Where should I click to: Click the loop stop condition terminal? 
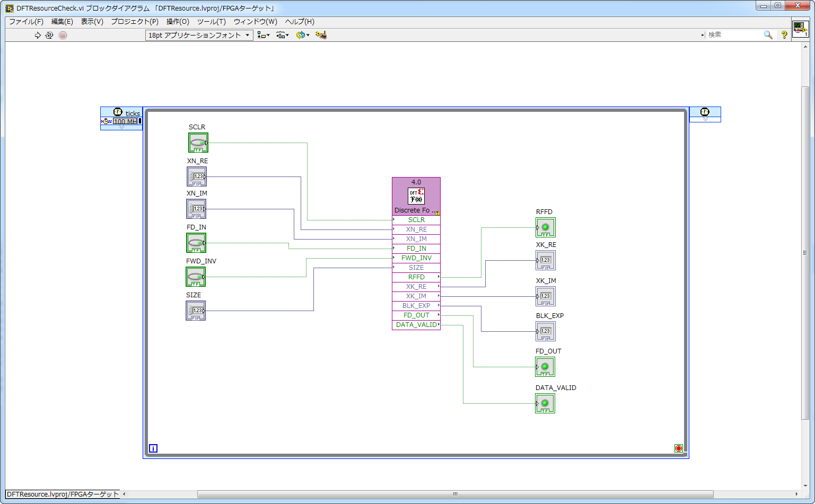[679, 448]
